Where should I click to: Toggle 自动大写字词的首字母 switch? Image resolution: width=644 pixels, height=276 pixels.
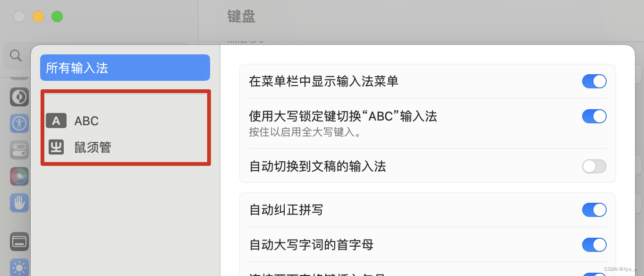pos(594,245)
